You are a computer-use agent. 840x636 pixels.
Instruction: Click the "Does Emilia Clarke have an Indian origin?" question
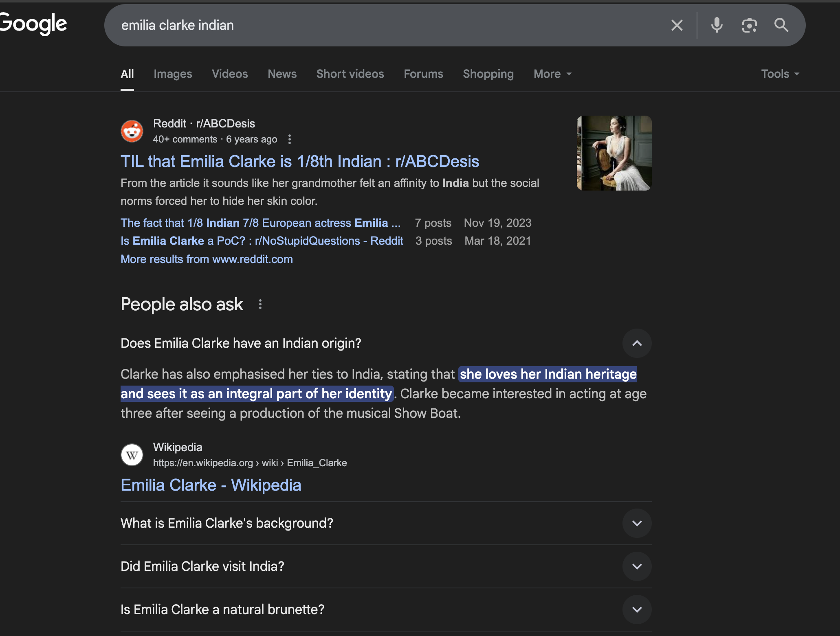click(x=241, y=343)
